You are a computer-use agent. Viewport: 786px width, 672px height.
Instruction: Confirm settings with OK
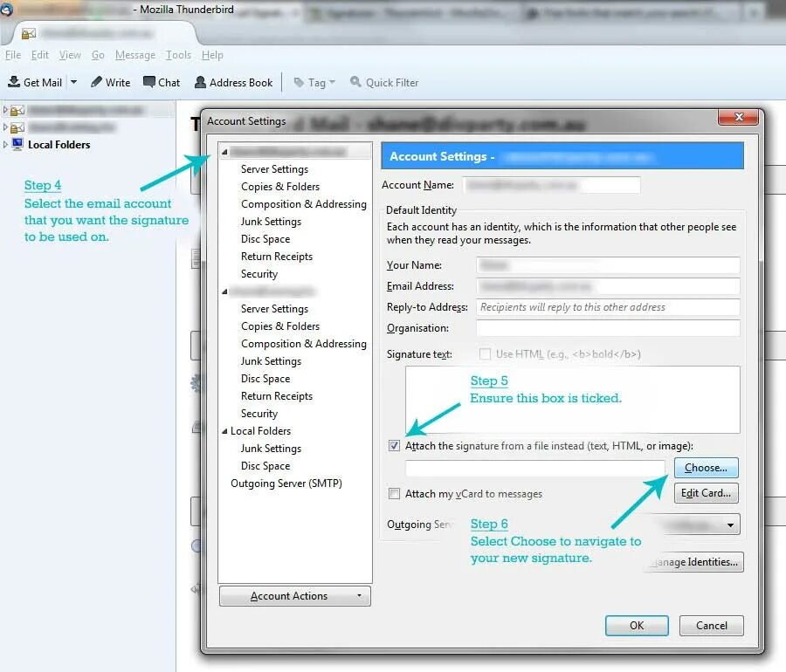pos(637,626)
